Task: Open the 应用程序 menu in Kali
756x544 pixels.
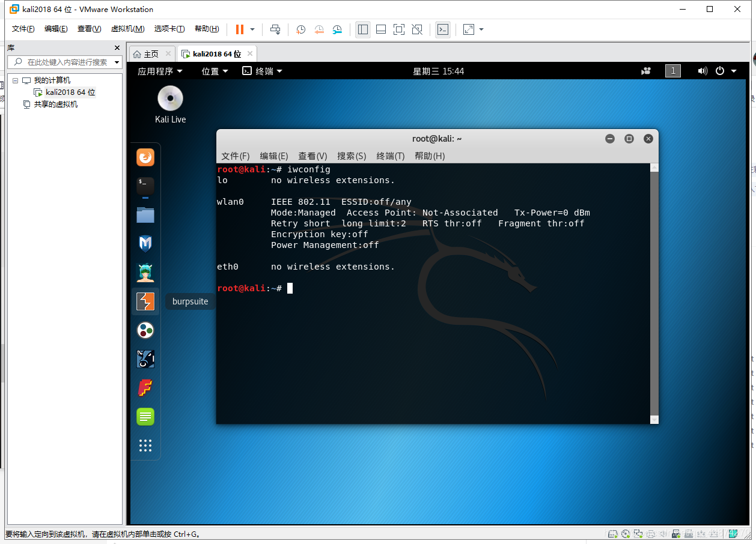Action: coord(159,71)
